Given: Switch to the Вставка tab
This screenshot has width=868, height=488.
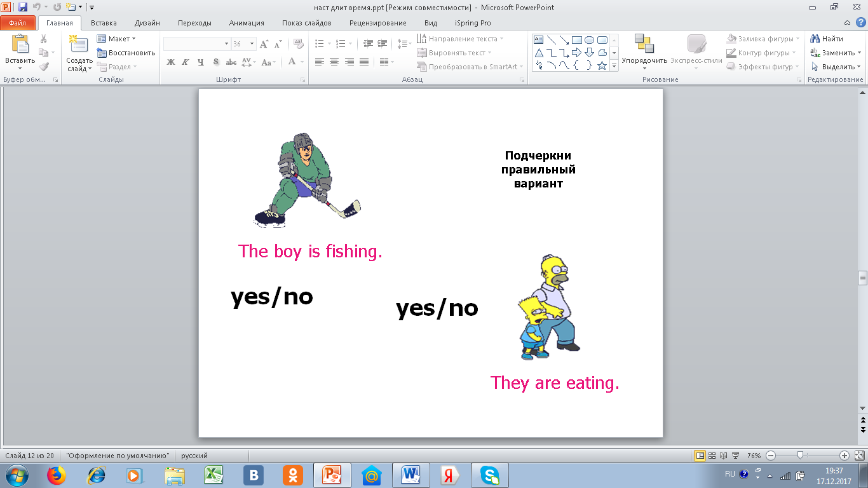Looking at the screenshot, I should tap(104, 23).
